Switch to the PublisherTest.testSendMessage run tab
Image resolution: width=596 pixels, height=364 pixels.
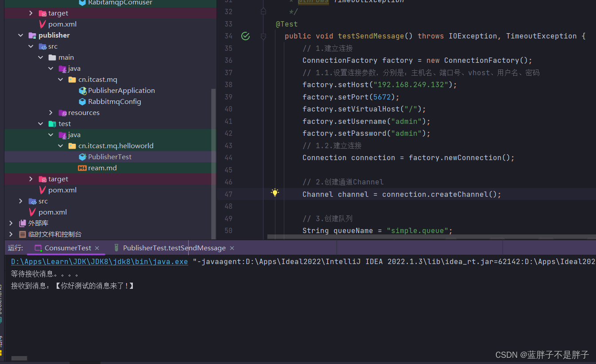(174, 248)
